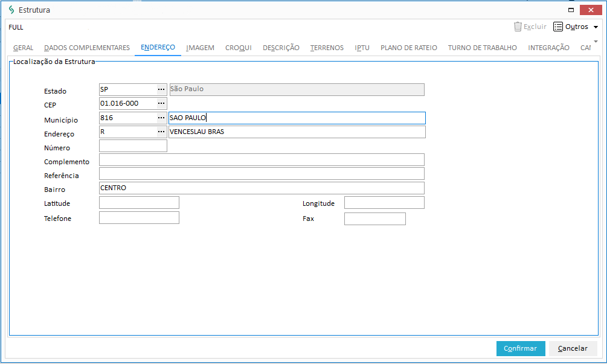This screenshot has height=364, width=607.
Task: Open the PLANO DE RATEIO tab
Action: [409, 48]
